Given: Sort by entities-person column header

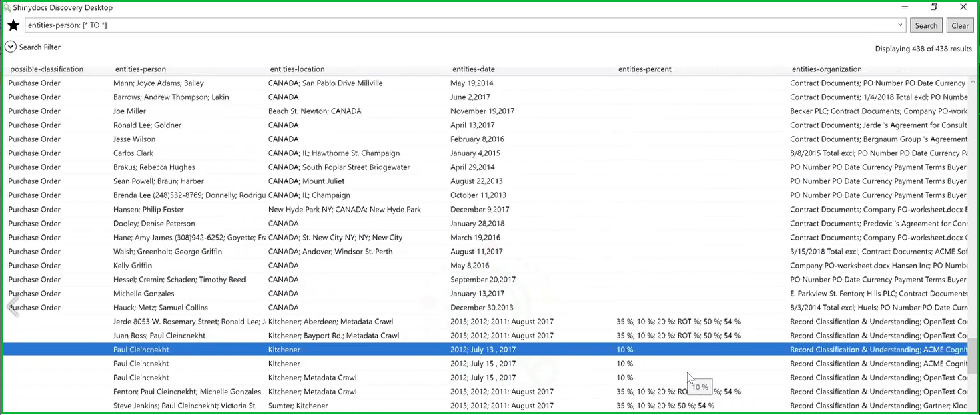Looking at the screenshot, I should [141, 69].
